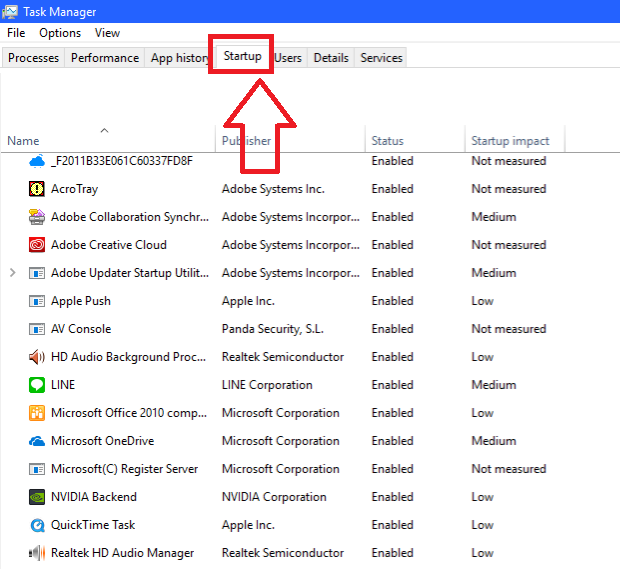Open the File menu
This screenshot has width=620, height=569.
pos(16,33)
